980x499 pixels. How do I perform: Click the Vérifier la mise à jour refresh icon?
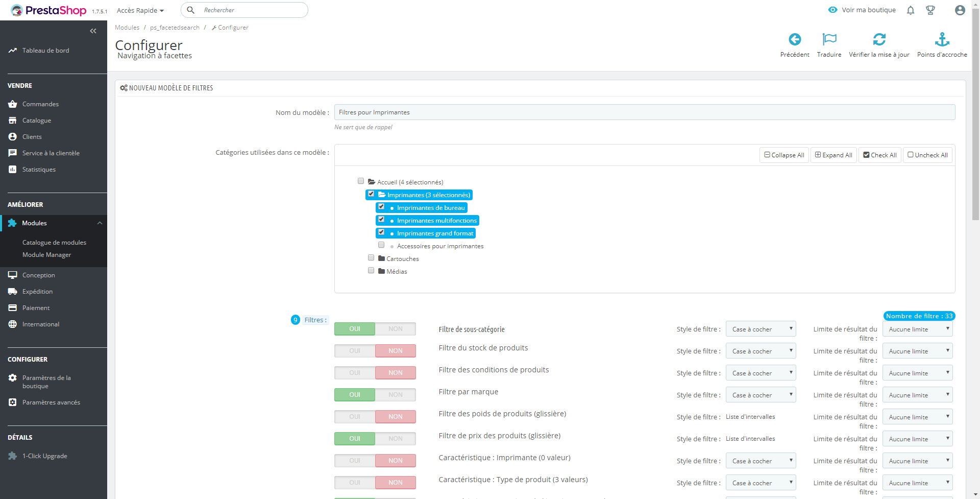coord(879,39)
